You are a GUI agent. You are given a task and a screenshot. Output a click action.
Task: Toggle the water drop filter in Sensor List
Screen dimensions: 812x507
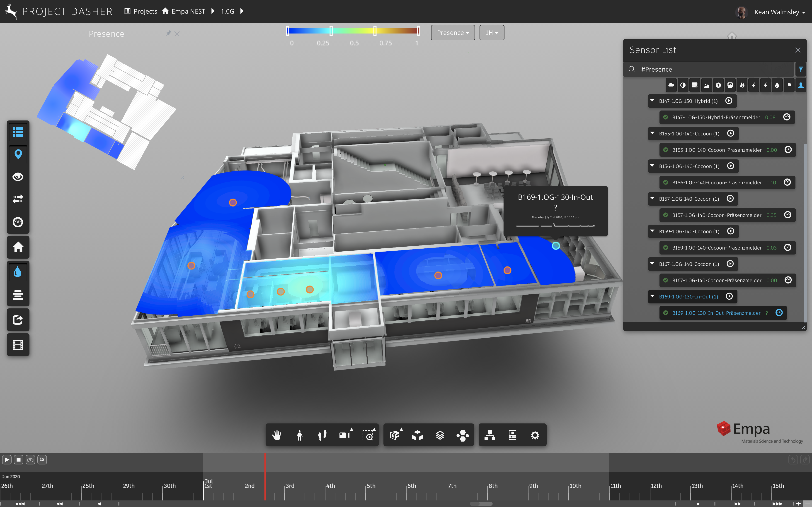tap(777, 85)
